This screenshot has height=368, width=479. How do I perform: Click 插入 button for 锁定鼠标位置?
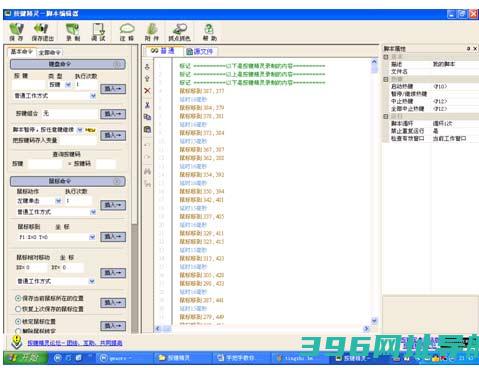(113, 326)
